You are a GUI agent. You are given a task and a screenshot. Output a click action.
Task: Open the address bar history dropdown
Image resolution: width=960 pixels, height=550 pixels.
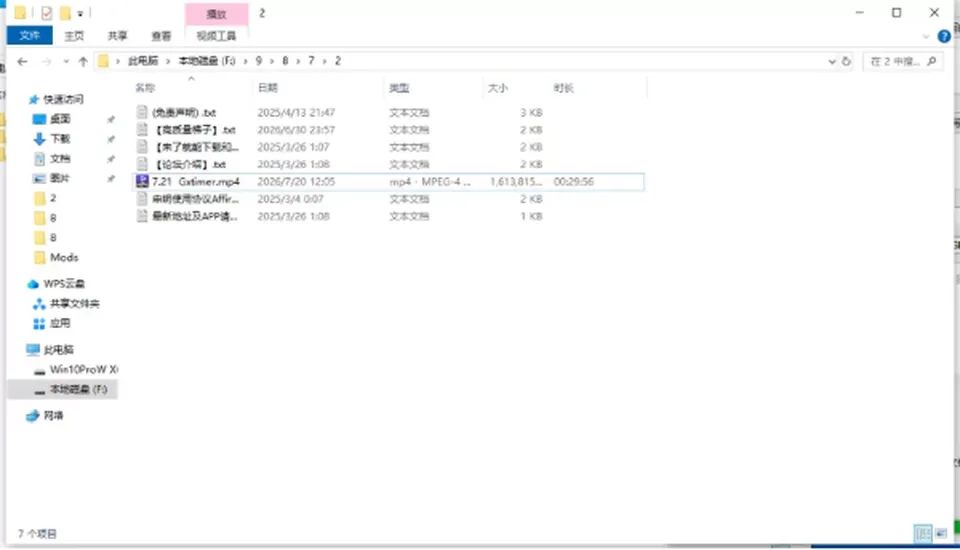click(831, 61)
